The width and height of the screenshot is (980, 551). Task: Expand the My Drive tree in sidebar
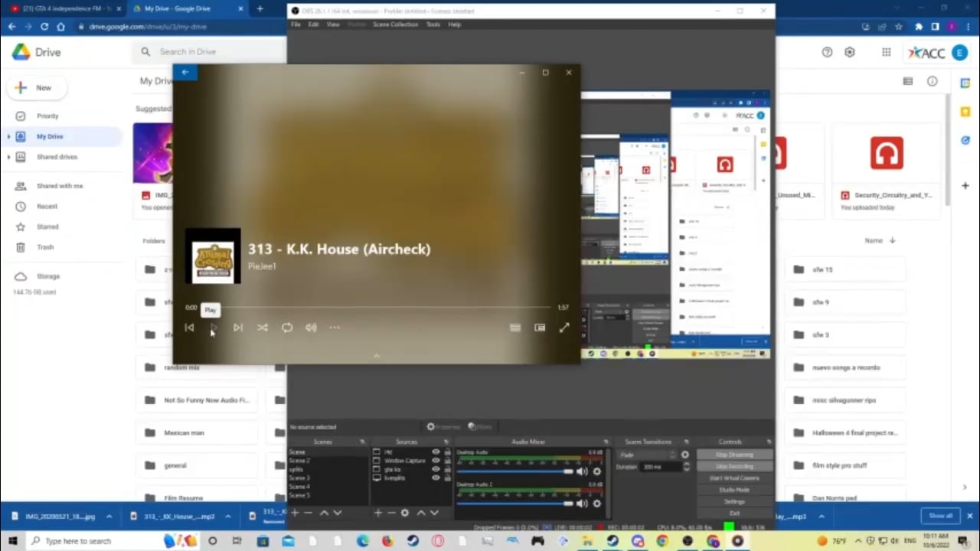(x=8, y=136)
